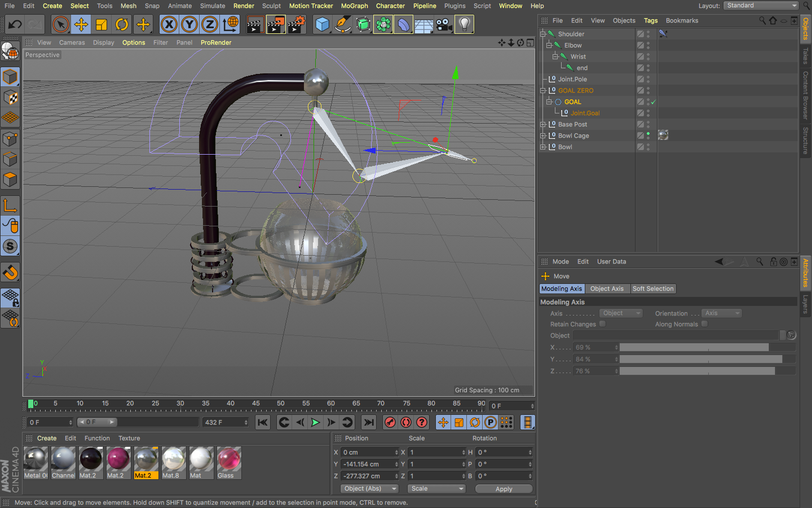Go to start of animation

point(263,422)
